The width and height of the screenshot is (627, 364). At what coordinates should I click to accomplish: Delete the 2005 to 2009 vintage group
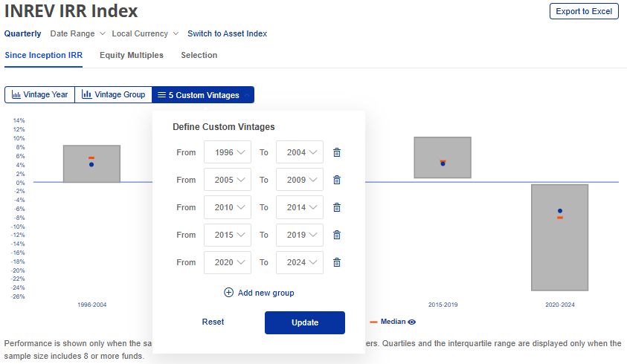[x=337, y=180]
